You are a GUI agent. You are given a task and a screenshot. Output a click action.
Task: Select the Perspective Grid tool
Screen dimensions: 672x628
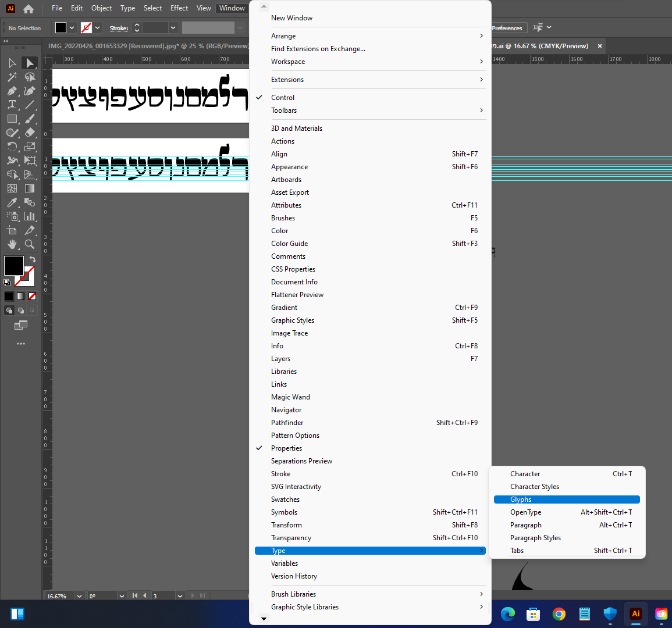click(x=30, y=175)
